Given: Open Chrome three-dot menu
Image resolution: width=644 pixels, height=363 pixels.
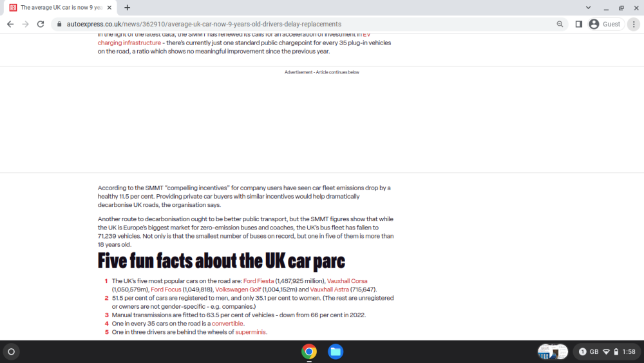Looking at the screenshot, I should [634, 25].
